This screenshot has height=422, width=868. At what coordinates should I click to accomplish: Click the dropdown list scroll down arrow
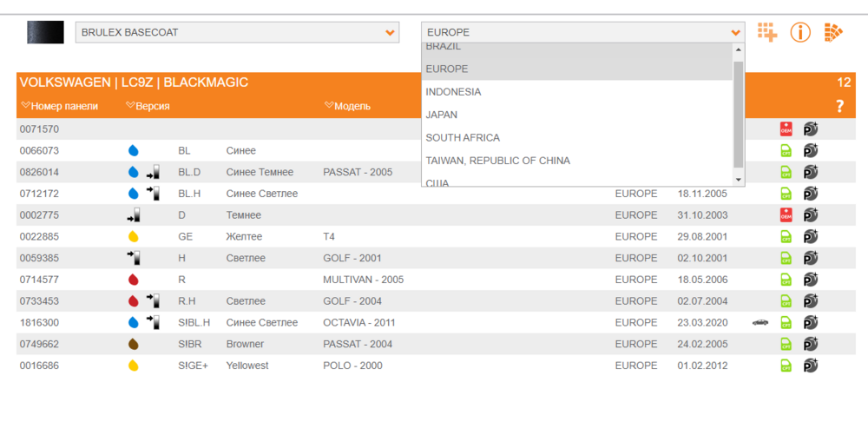click(738, 181)
